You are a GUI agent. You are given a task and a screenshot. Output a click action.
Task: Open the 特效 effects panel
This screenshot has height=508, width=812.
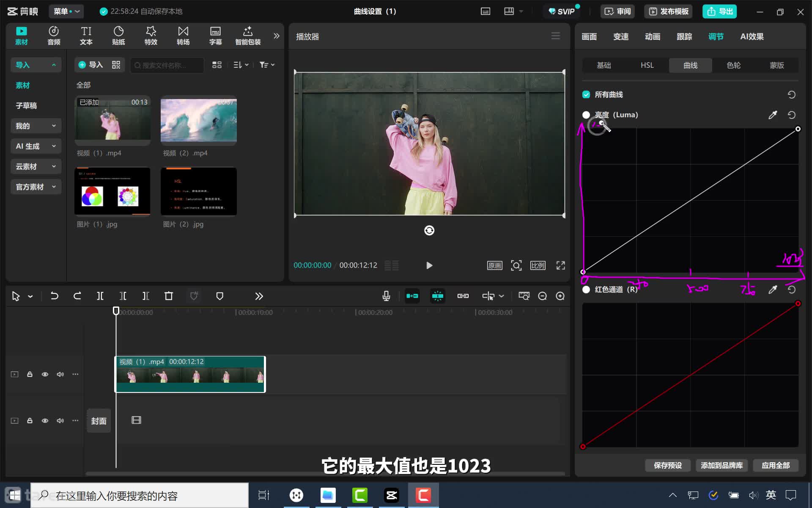click(x=151, y=36)
